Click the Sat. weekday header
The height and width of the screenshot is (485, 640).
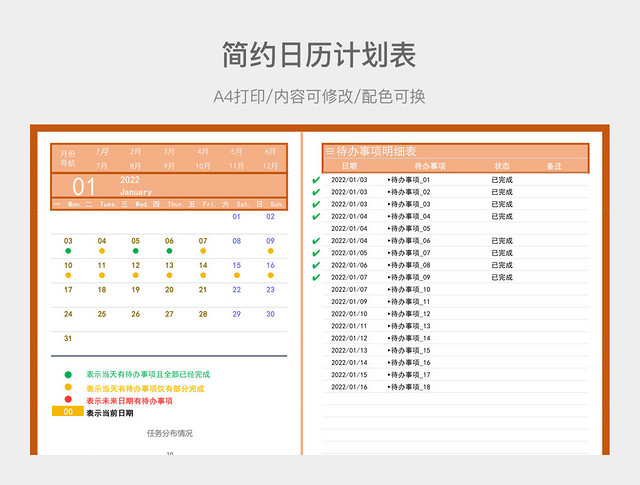242,204
